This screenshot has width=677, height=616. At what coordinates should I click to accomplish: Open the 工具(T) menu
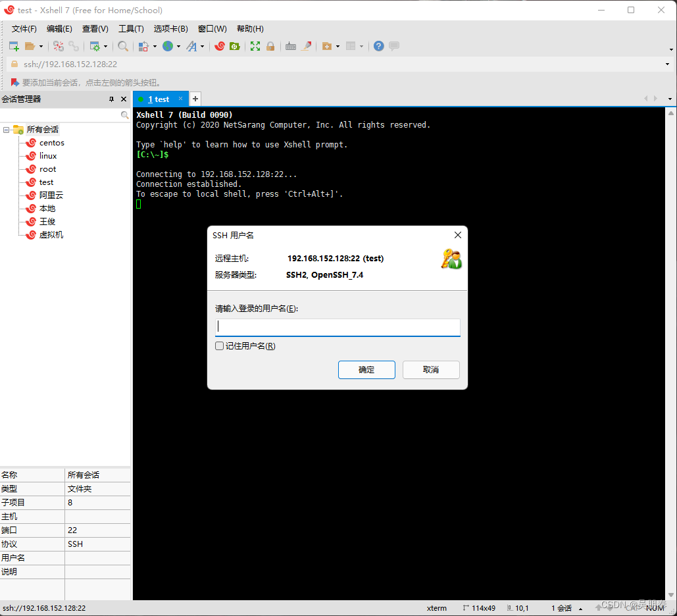point(131,29)
